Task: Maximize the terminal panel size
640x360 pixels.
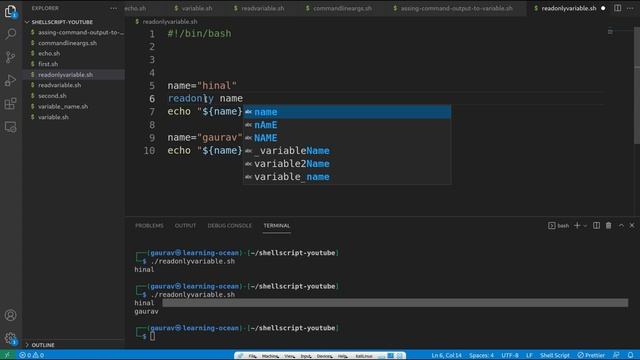Action: pos(621,225)
